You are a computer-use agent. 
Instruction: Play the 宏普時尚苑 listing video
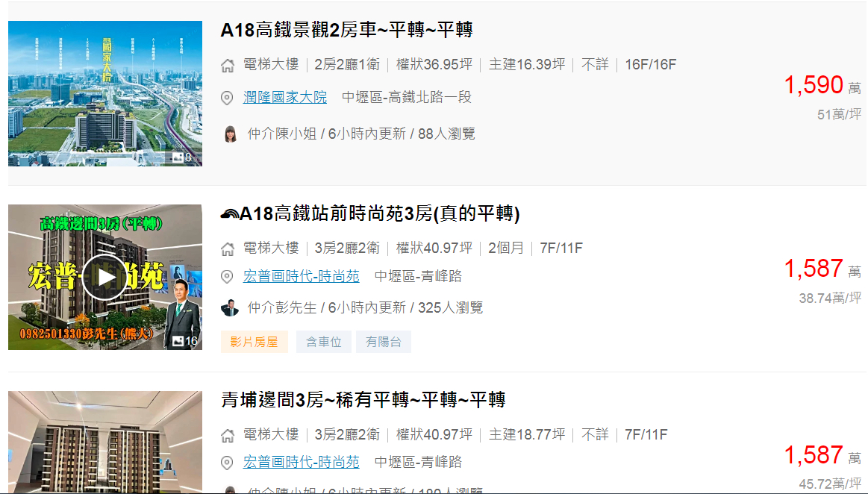(x=105, y=277)
